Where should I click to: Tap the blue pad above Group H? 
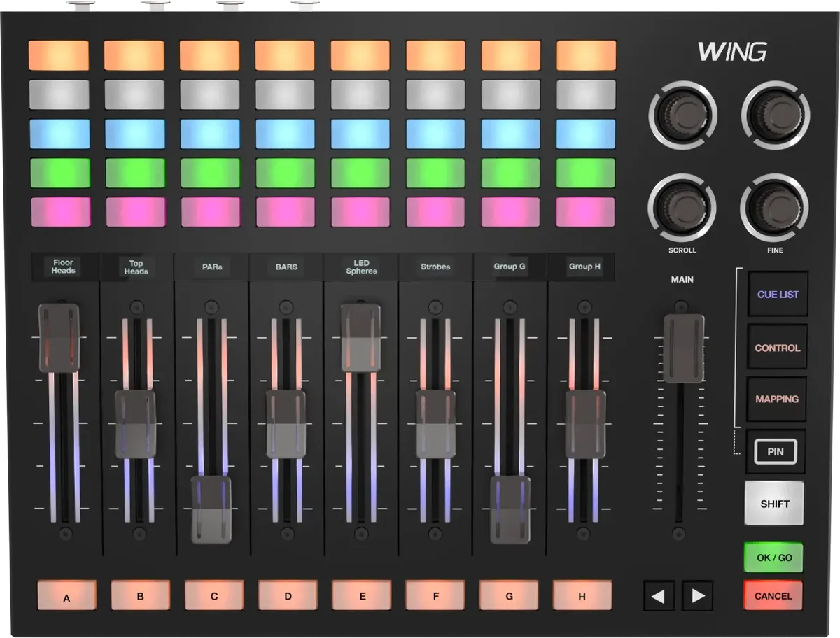[x=586, y=134]
